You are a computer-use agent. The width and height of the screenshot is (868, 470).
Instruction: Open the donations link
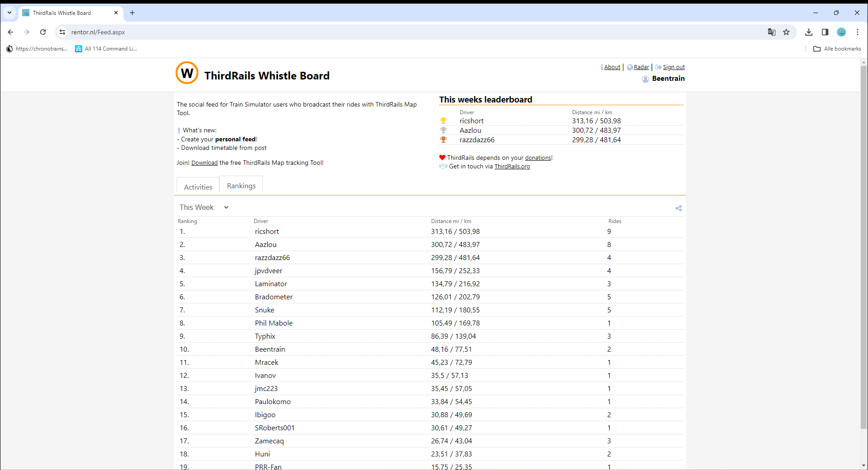pos(538,158)
